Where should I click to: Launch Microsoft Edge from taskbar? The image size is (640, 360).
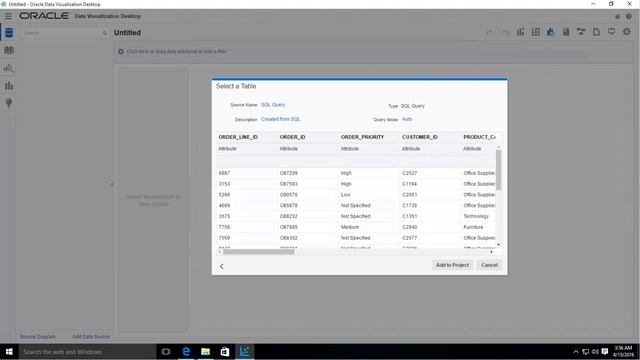tap(186, 351)
